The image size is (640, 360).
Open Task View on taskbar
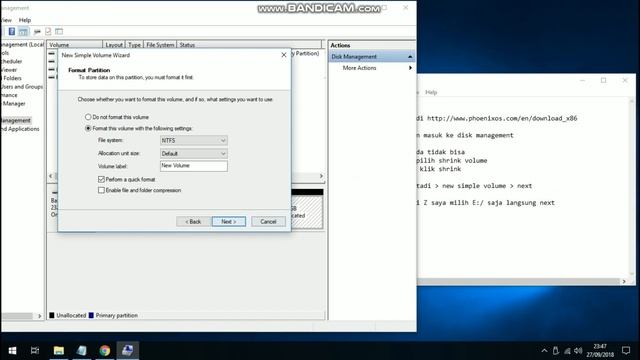click(x=35, y=351)
